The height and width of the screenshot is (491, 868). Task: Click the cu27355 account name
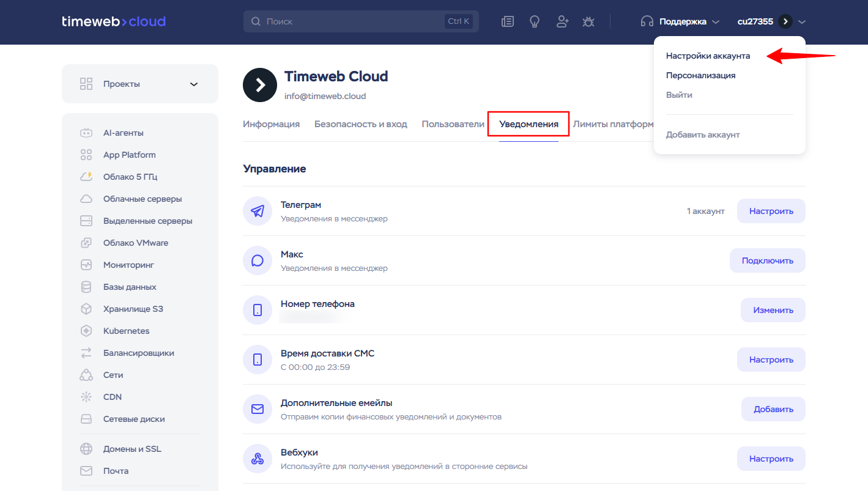(755, 21)
